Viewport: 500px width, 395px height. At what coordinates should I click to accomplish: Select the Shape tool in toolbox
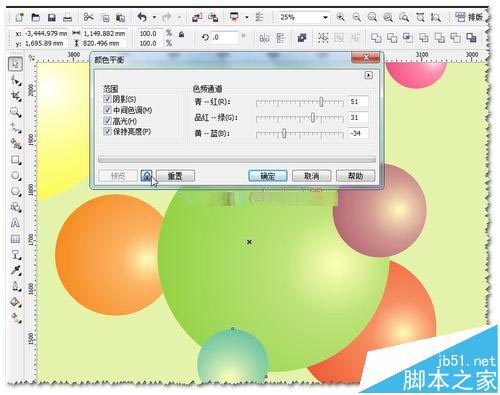pyautogui.click(x=16, y=80)
